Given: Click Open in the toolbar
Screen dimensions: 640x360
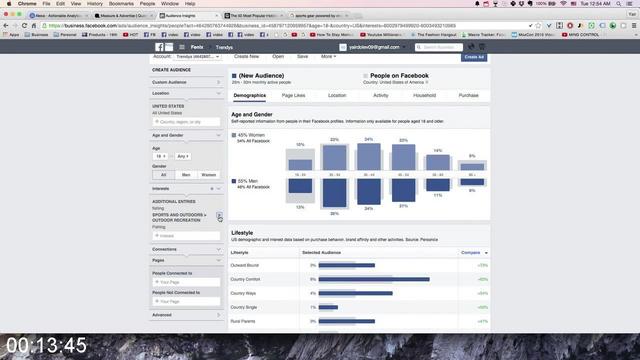Looking at the screenshot, I should pyautogui.click(x=278, y=56).
